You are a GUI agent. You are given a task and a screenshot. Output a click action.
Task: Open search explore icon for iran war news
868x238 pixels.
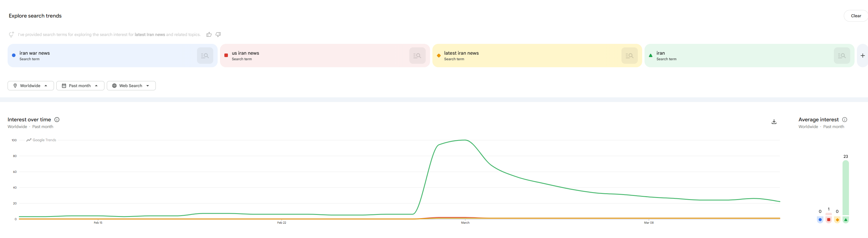[205, 56]
